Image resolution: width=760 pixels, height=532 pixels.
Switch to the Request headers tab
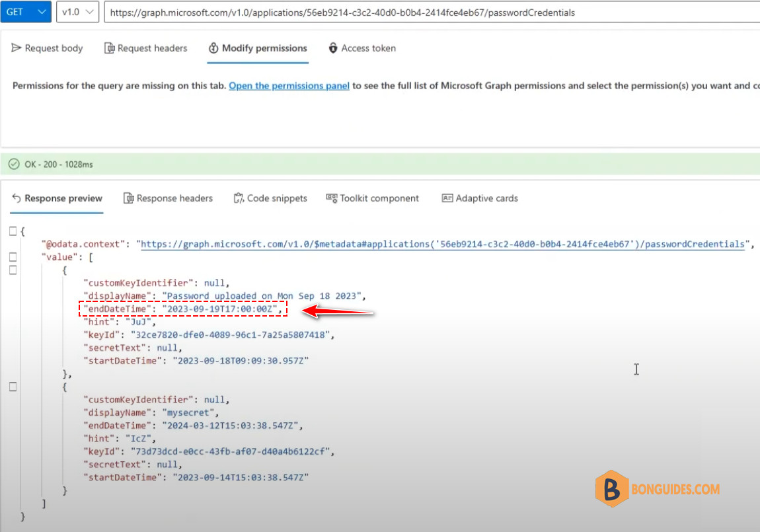click(x=146, y=48)
